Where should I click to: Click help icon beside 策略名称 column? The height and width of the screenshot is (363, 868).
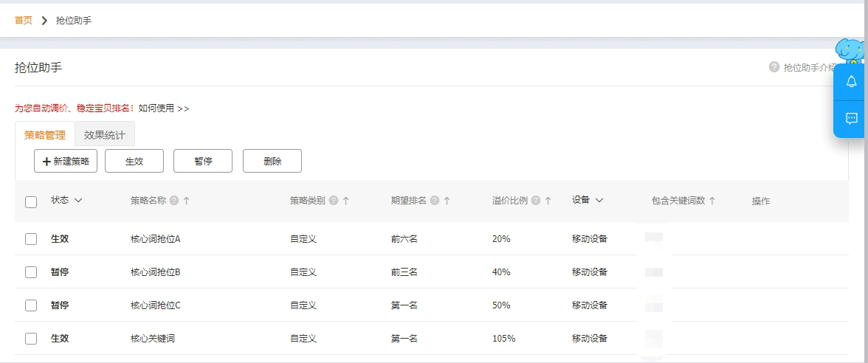pos(173,201)
